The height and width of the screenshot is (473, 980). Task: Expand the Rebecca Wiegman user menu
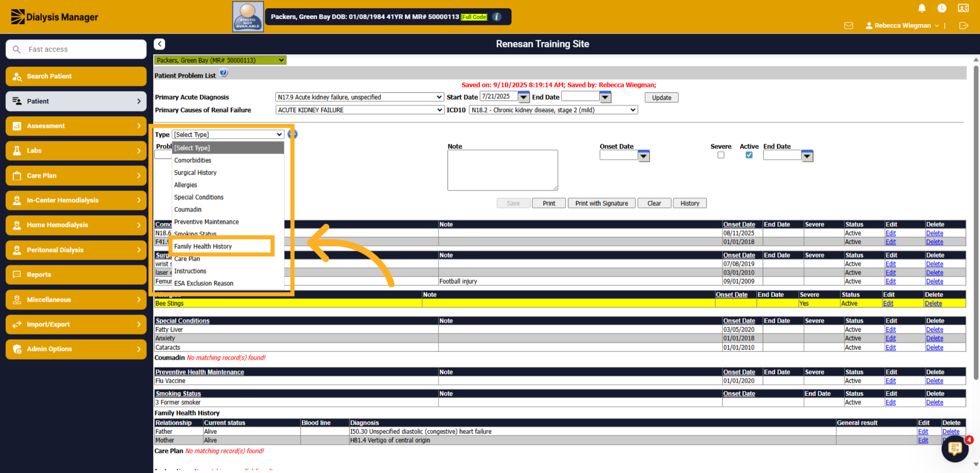pos(902,26)
